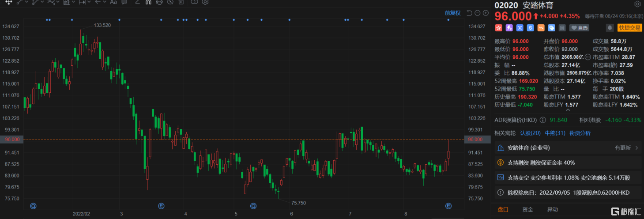Select the shapes and measure tool

tap(67, 2)
